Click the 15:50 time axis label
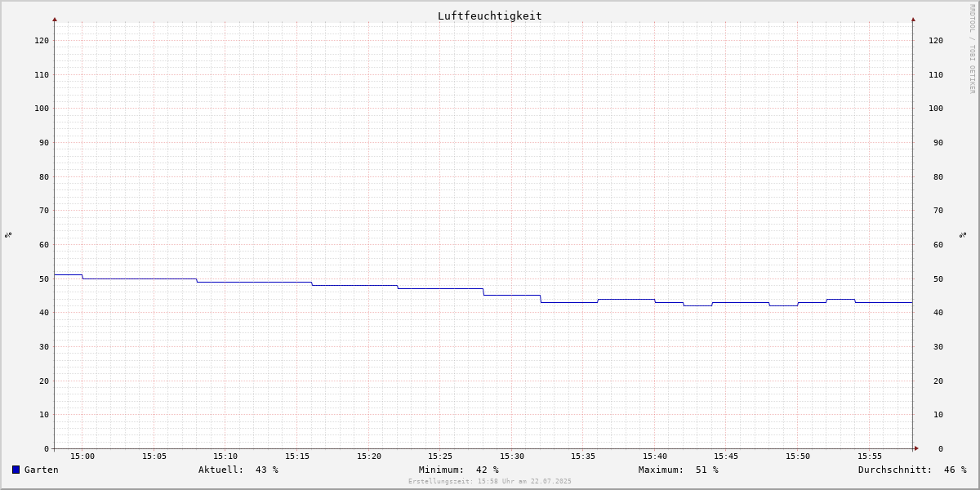980x490 pixels. 798,457
